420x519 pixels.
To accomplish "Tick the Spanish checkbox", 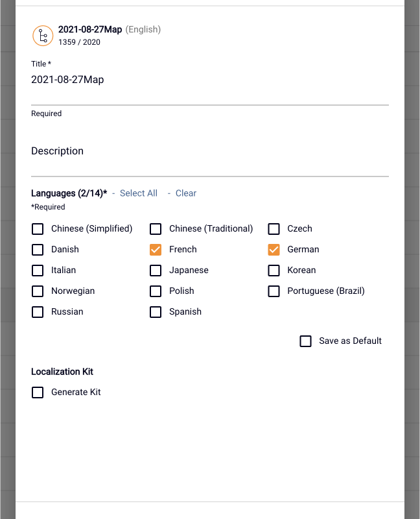I will (156, 312).
